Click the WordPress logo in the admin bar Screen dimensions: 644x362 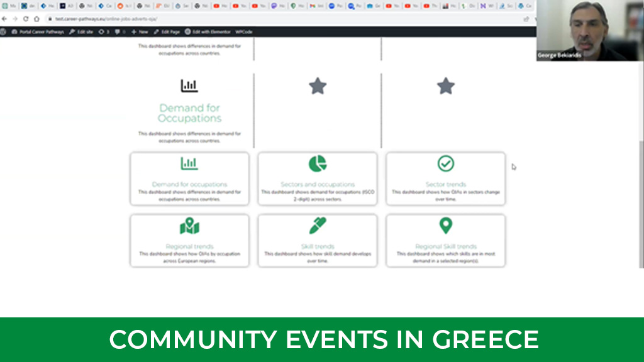3,31
